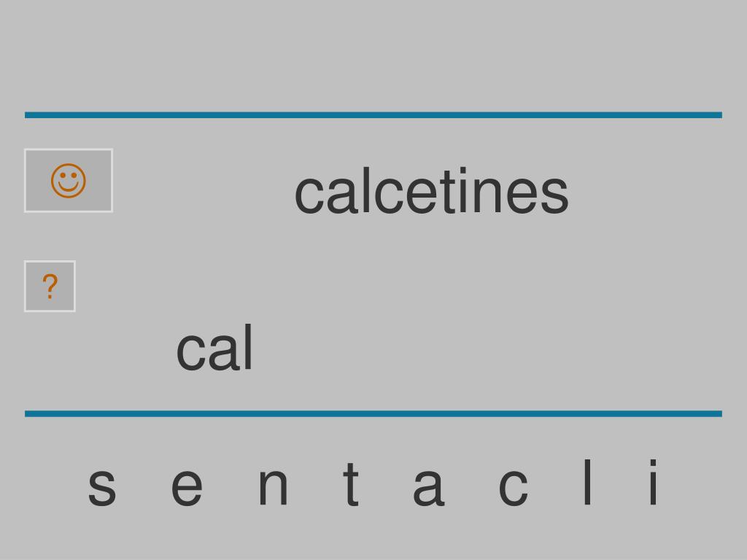The image size is (747, 560).
Task: Click the orange smiley face icon
Action: point(69,181)
